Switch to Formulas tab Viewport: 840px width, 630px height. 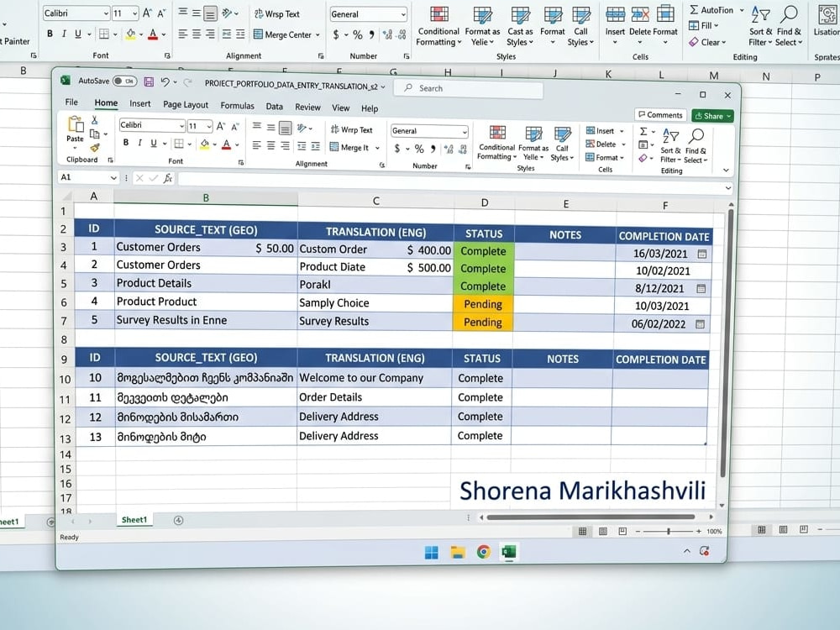[238, 106]
